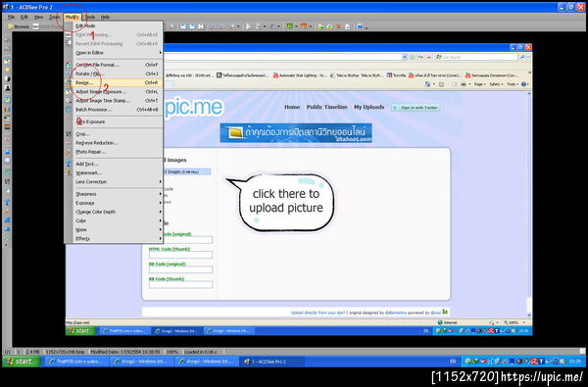
Task: Click 'Home' in the pictured upic.me page
Action: [292, 107]
